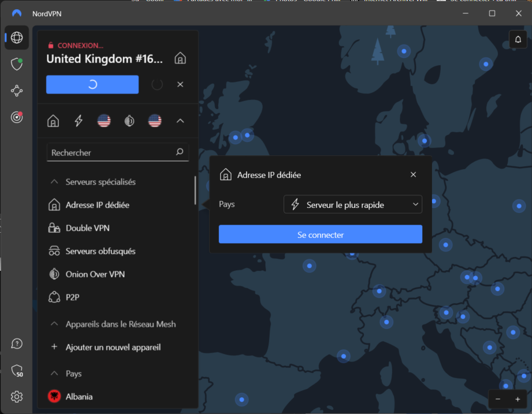This screenshot has height=414, width=532.
Task: Click Ajouter un nouvel appareil
Action: pyautogui.click(x=113, y=347)
